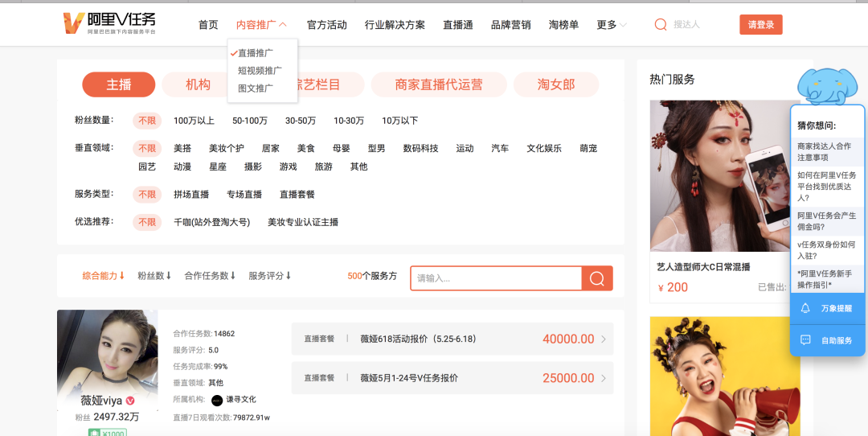Viewport: 868px width, 436px height.
Task: Click the bell icon for 万象提醒
Action: (x=805, y=308)
